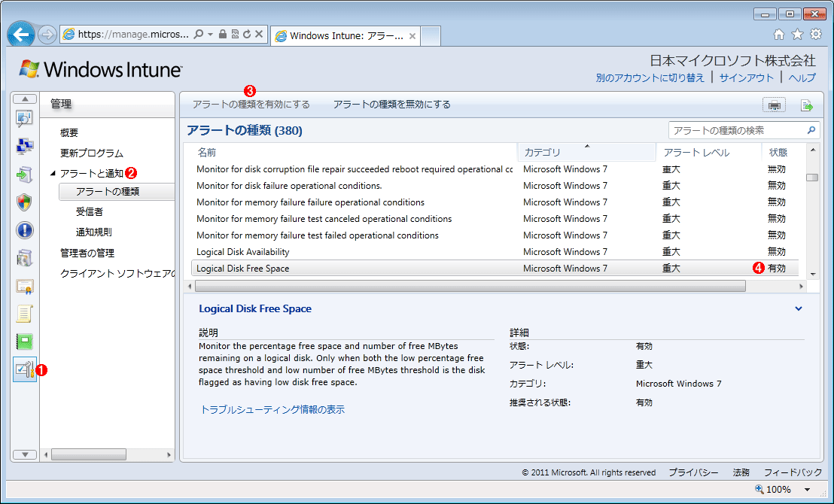Screen dimensions: 834x504
Task: Open a new browser tab
Action: 431,36
